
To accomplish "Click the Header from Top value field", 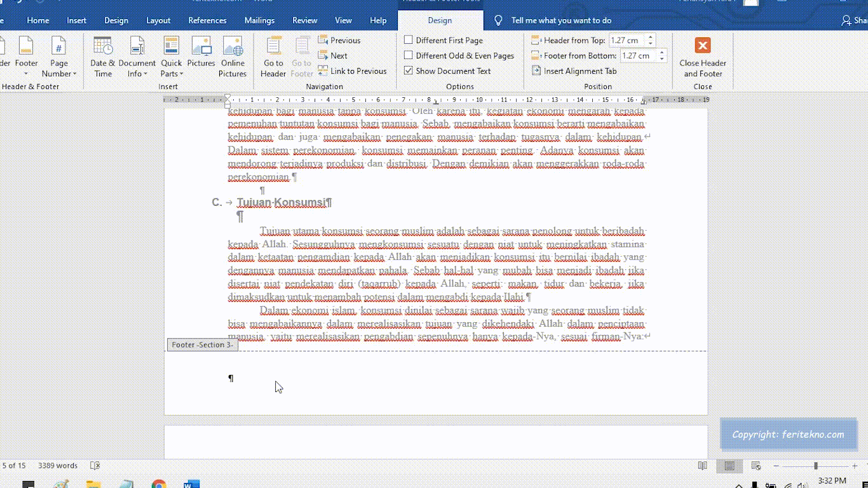I will tap(627, 40).
